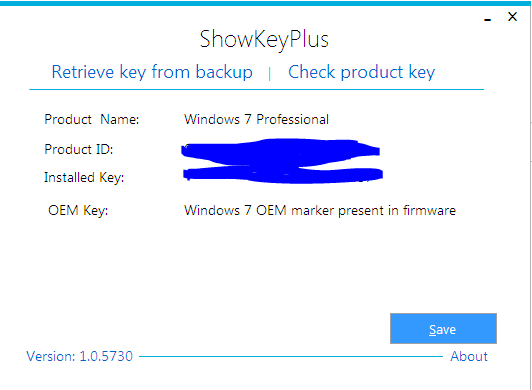Click the blue line beneath the header links
This screenshot has height=390, width=532.
tap(256, 90)
